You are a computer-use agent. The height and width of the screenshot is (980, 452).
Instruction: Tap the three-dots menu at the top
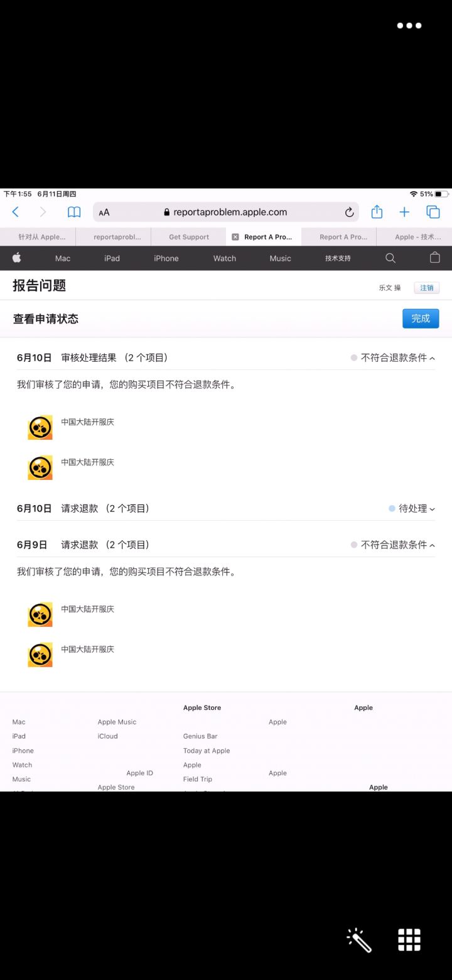tap(409, 26)
